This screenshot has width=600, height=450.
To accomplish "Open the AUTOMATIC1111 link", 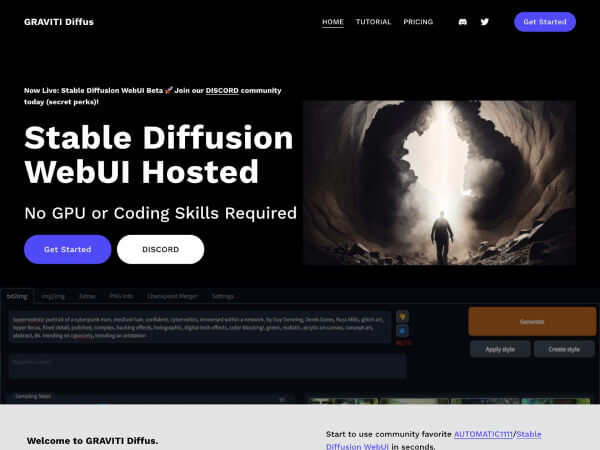I will coord(482,435).
